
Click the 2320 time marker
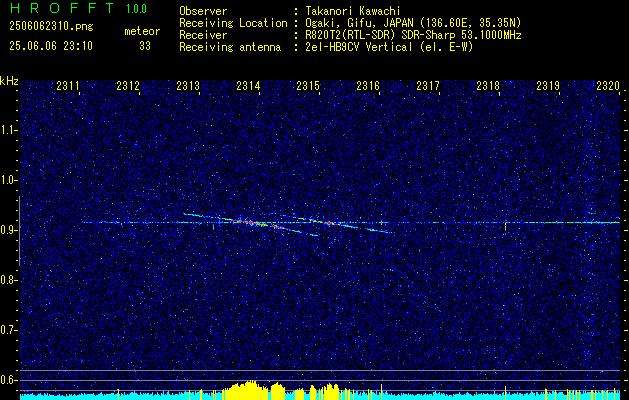[608, 85]
